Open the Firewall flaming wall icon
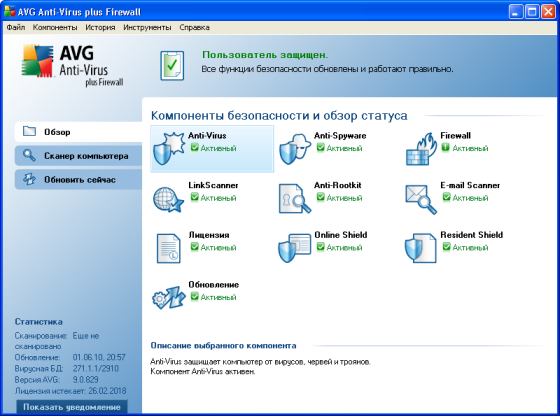The image size is (560, 416). [421, 149]
